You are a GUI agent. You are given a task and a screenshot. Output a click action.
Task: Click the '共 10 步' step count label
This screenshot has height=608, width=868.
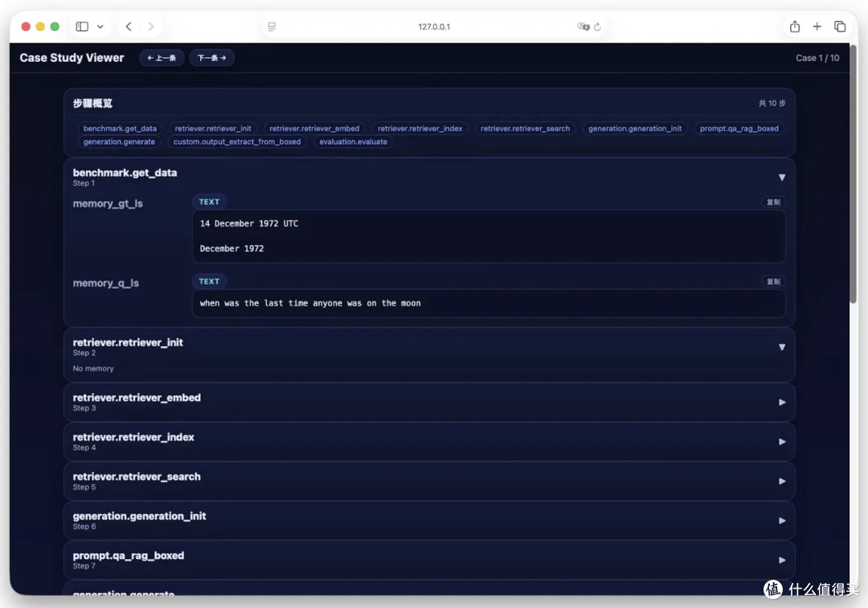click(772, 104)
